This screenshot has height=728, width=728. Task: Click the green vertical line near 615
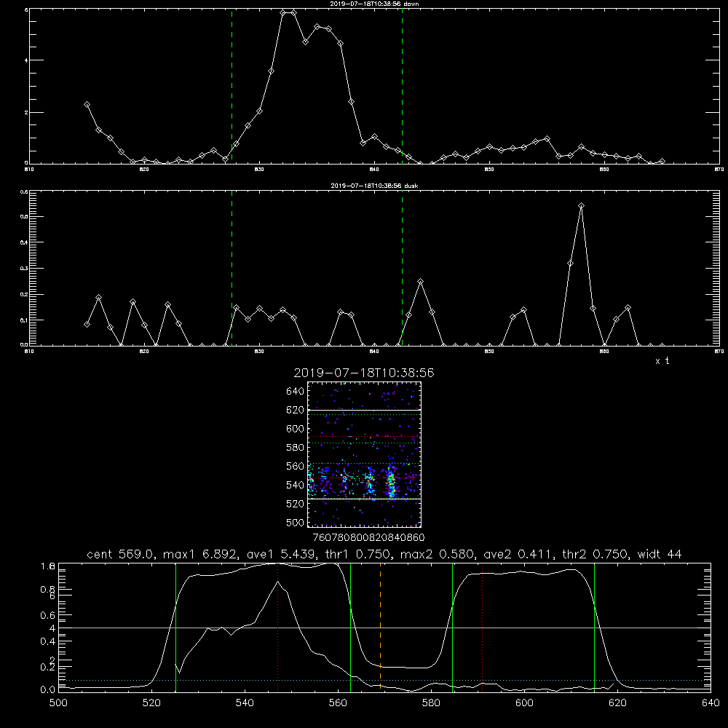[594, 628]
